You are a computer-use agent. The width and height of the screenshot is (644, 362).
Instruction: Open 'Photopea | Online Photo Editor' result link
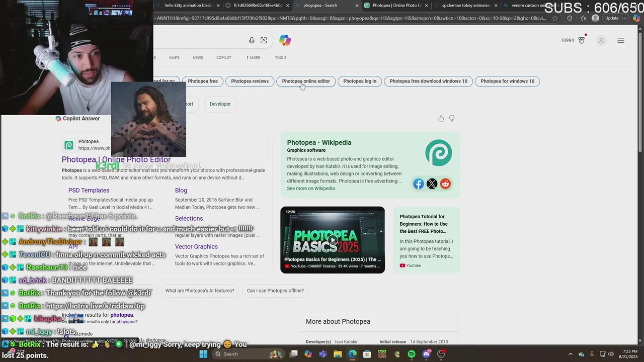pos(116,159)
